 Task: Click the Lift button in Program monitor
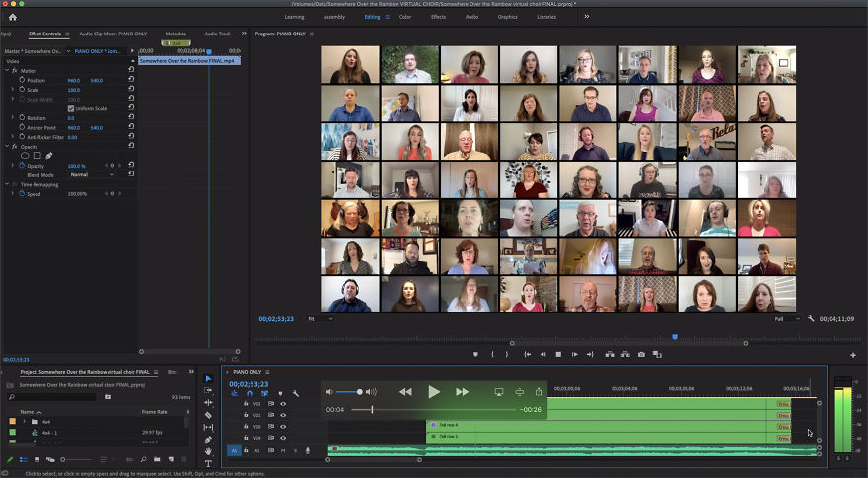610,354
